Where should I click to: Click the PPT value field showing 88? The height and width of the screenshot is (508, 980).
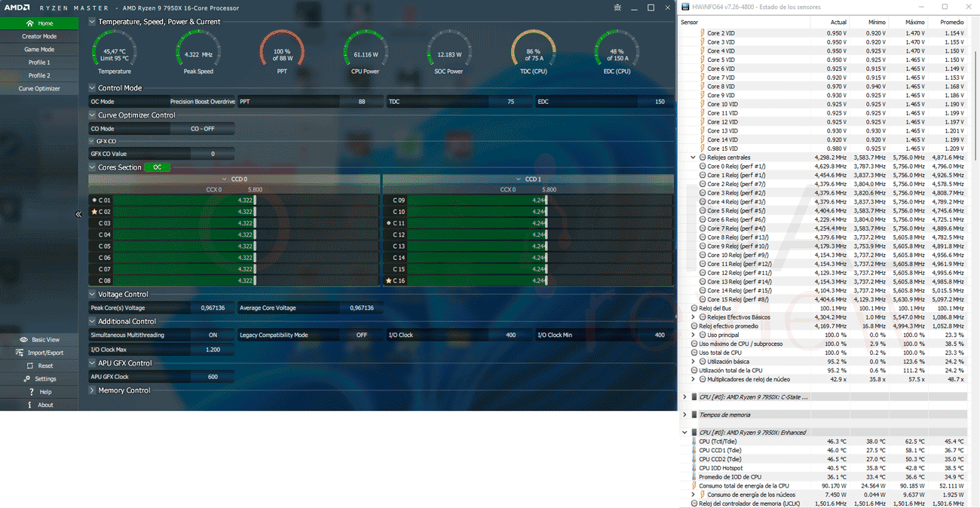(x=361, y=102)
